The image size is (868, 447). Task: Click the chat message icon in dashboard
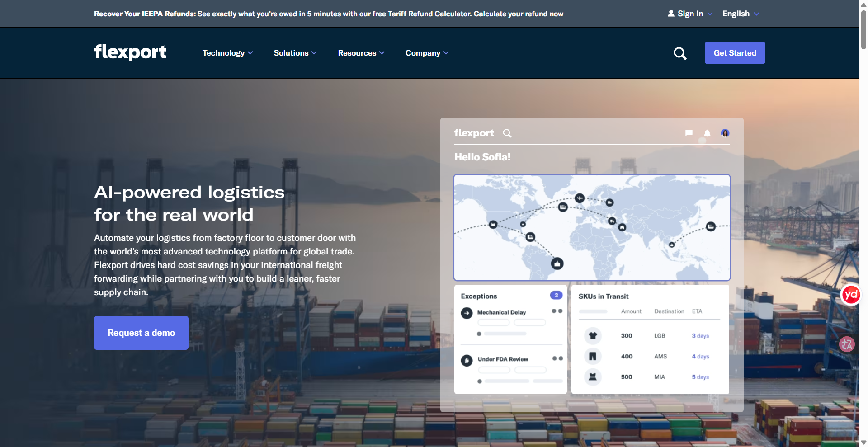point(689,133)
